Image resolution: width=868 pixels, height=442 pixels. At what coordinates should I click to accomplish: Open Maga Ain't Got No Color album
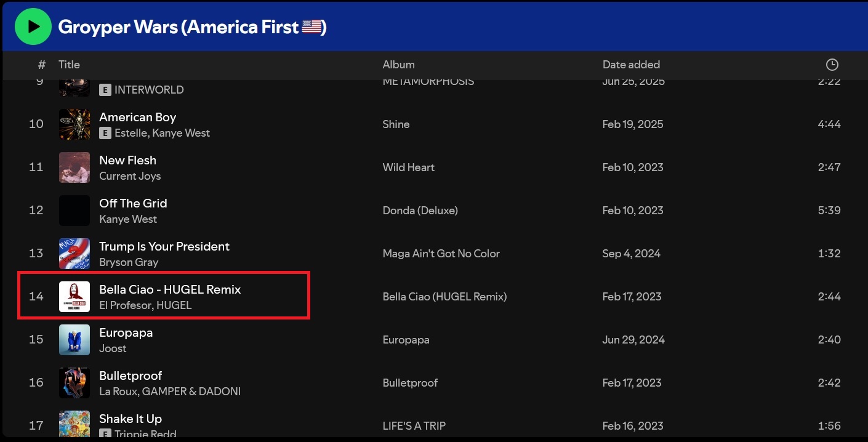click(x=441, y=254)
